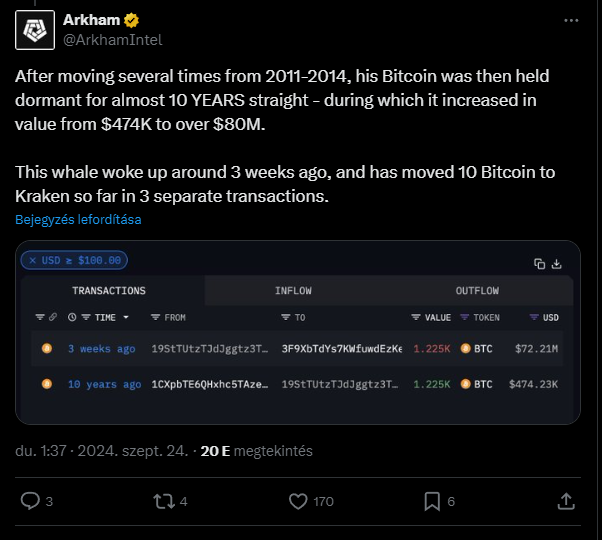602x540 pixels.
Task: Select the TRANSACTIONS tab
Action: click(x=109, y=291)
